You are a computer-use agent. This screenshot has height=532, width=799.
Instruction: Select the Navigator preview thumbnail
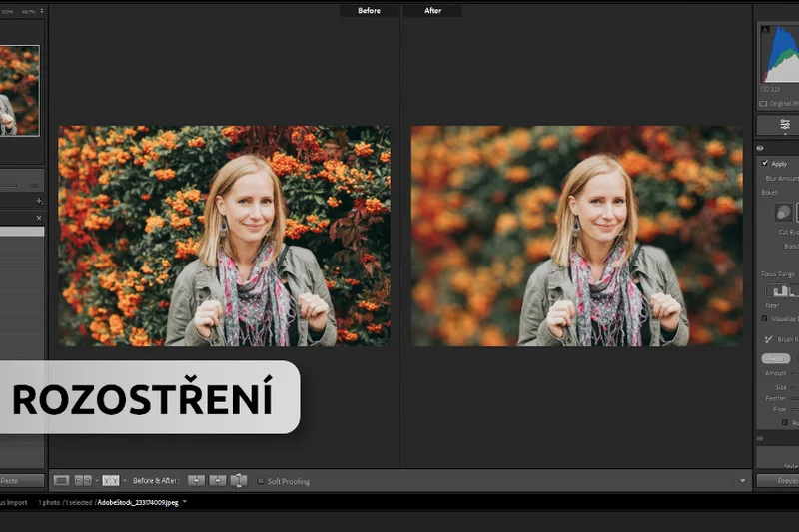[x=19, y=91]
